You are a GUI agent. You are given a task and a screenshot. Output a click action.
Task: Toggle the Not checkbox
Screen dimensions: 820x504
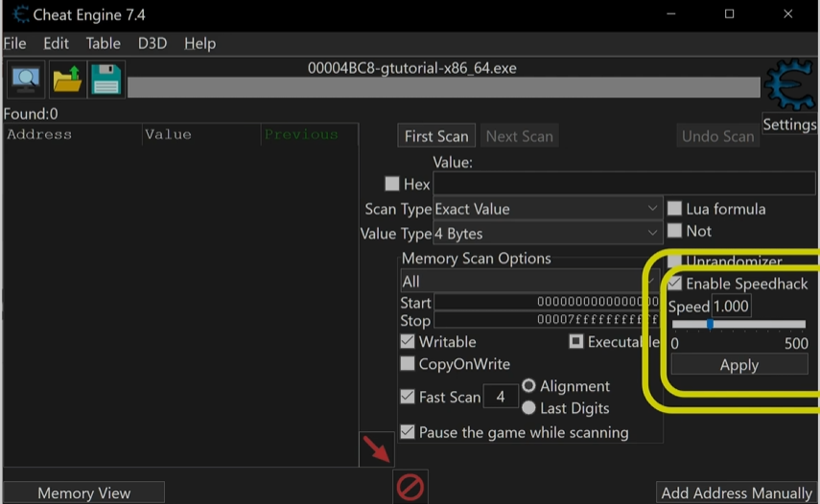[674, 230]
